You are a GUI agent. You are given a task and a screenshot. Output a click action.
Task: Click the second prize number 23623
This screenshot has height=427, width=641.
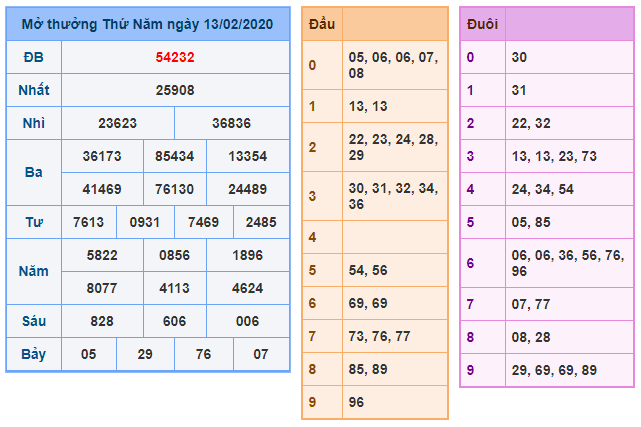coord(118,123)
